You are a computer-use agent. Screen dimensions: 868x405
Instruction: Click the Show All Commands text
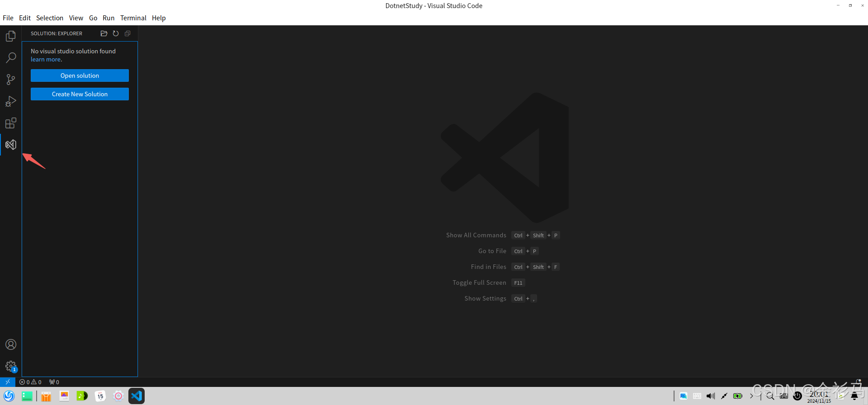tap(476, 235)
